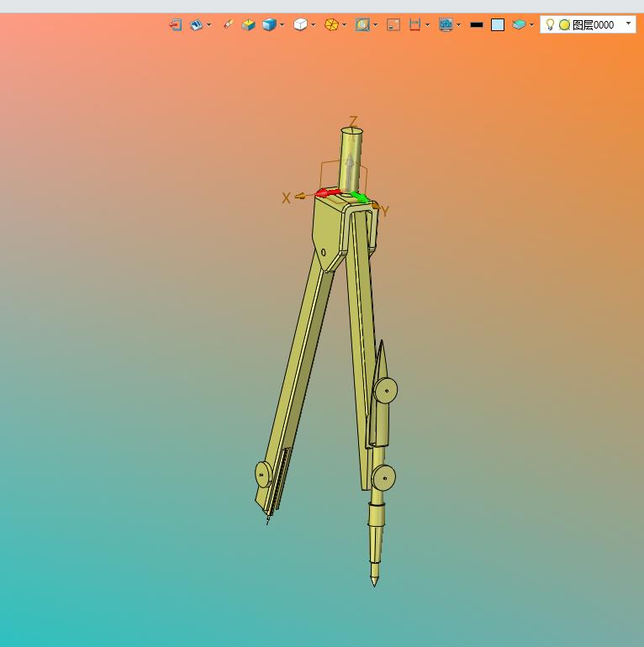Image resolution: width=644 pixels, height=647 pixels.
Task: Click the white cube view orientation icon
Action: [300, 24]
